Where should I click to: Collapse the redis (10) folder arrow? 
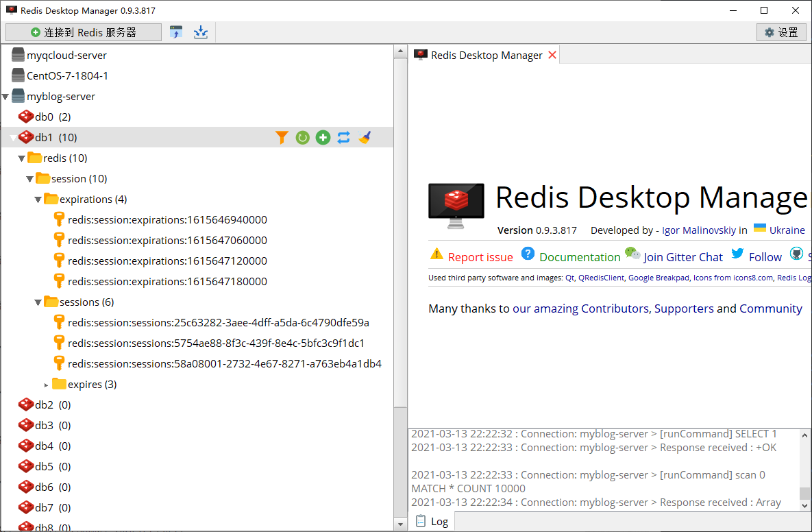[x=22, y=158]
